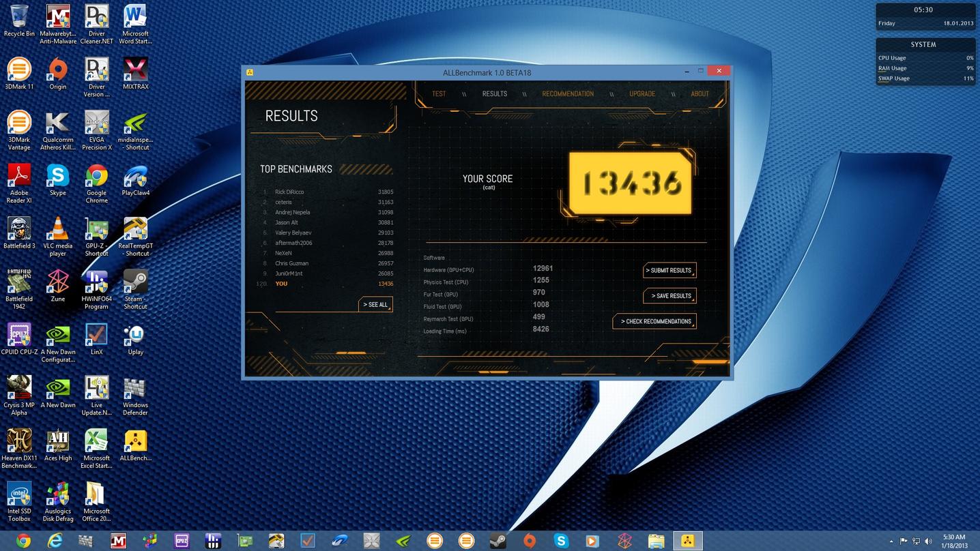980x551 pixels.
Task: Select Jason Alt leaderboard entry
Action: (x=328, y=223)
